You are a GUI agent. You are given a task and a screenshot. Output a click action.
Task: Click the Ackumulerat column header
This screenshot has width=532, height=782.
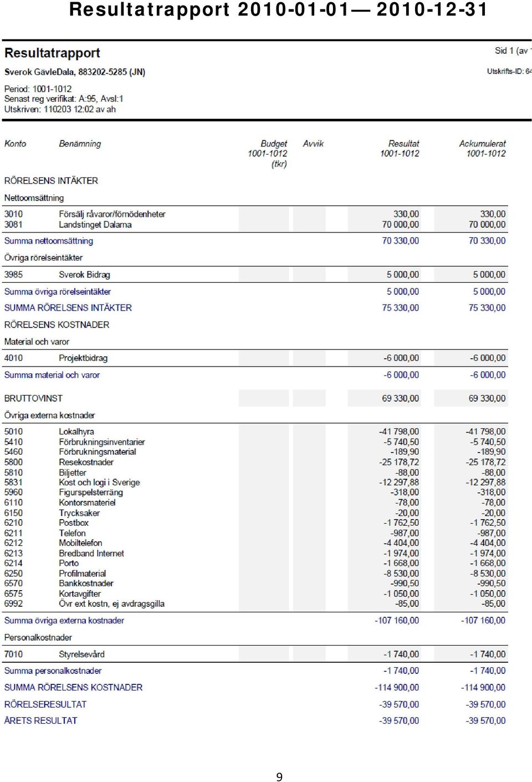pyautogui.click(x=482, y=144)
